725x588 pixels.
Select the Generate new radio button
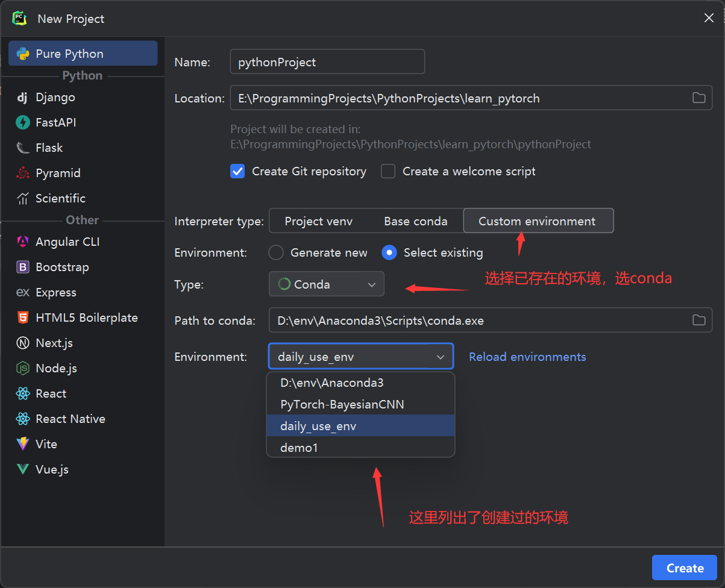[x=276, y=252]
